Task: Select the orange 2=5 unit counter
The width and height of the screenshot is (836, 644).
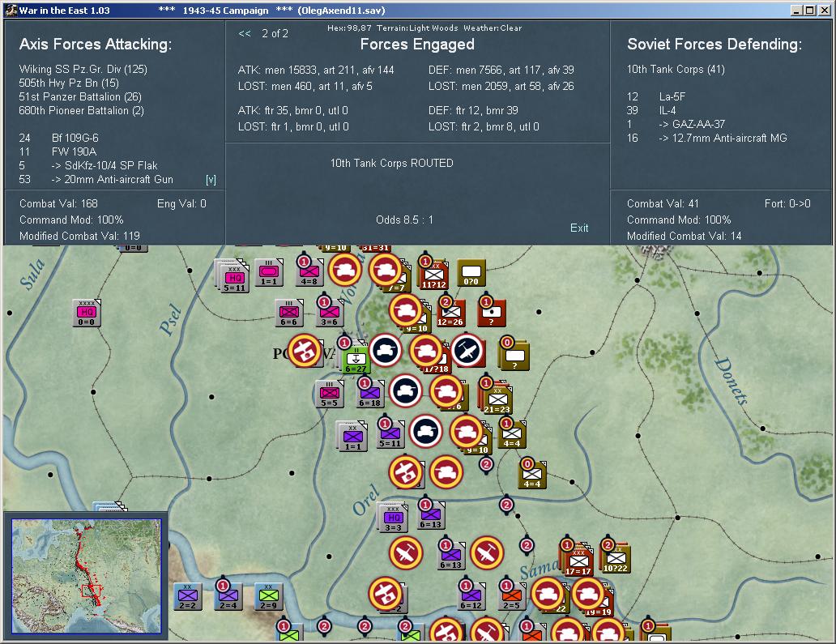Action: click(512, 596)
